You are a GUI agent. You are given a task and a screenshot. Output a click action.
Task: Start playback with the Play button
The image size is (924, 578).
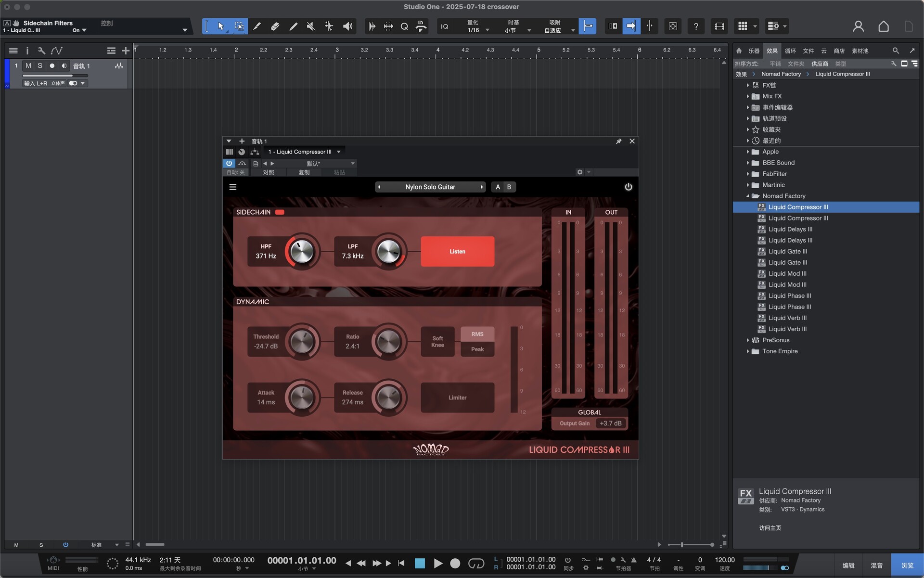pos(438,564)
